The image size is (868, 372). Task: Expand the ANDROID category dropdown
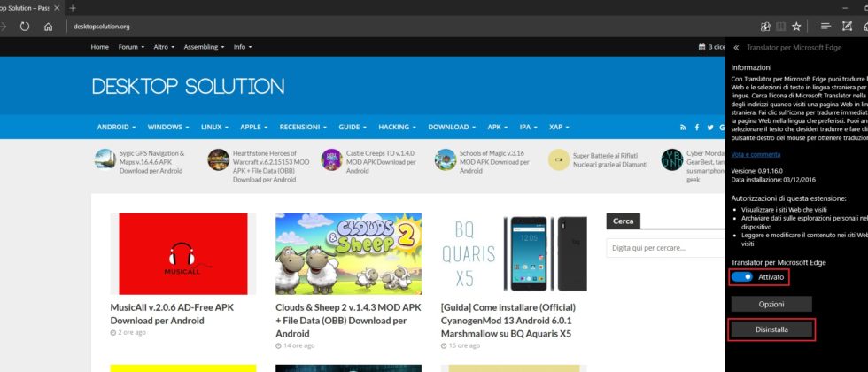116,127
